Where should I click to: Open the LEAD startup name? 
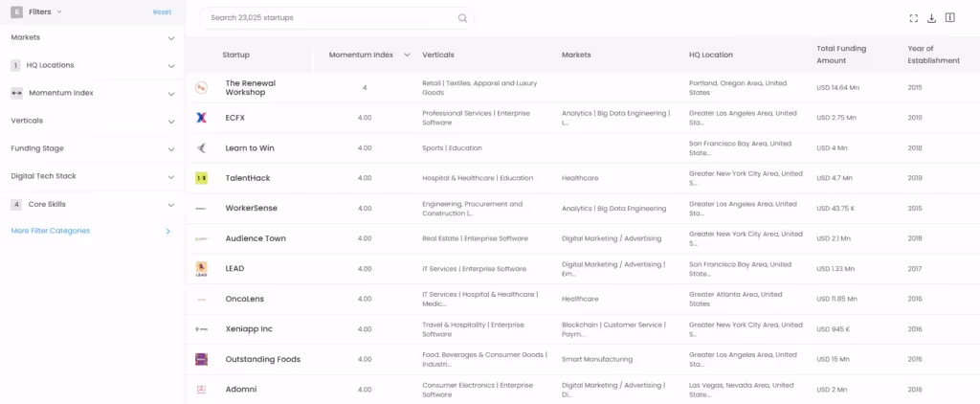235,269
